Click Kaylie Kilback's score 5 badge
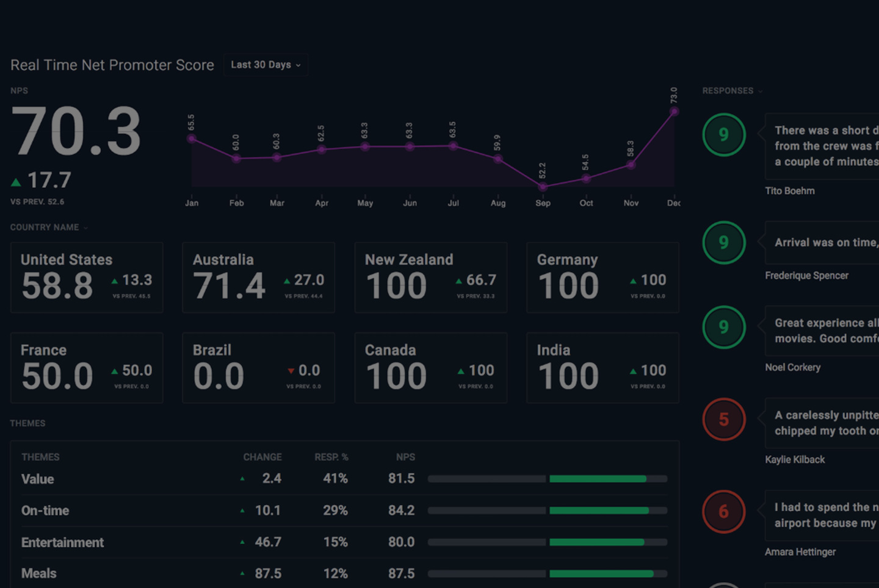Viewport: 879px width, 588px height. click(x=724, y=419)
